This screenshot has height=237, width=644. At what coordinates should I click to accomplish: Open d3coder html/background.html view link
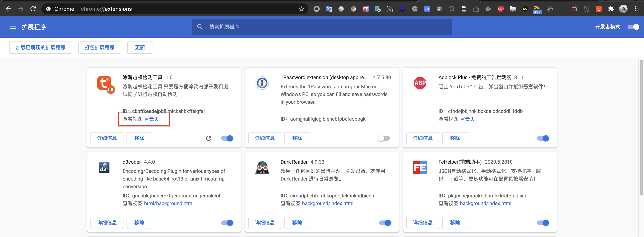point(169,203)
